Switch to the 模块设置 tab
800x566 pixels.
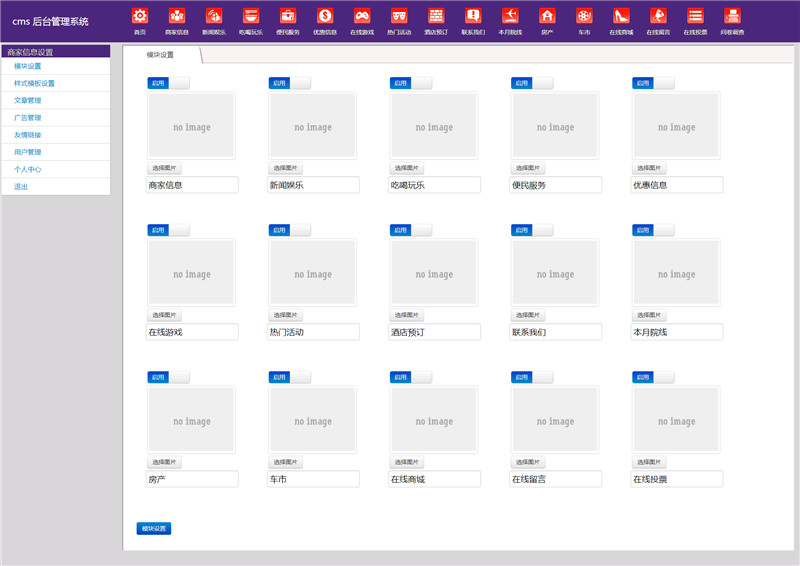point(160,55)
